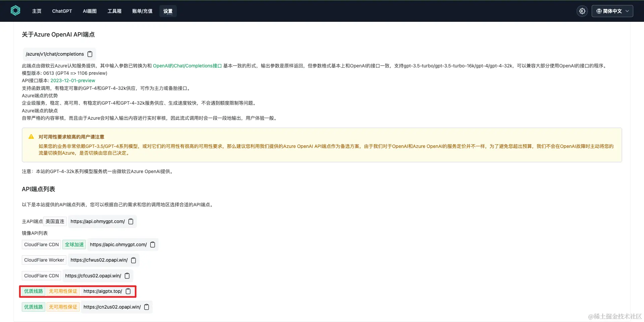Copy the https://cfwus02.opapi.win/ endpoint
644x322 pixels.
133,260
